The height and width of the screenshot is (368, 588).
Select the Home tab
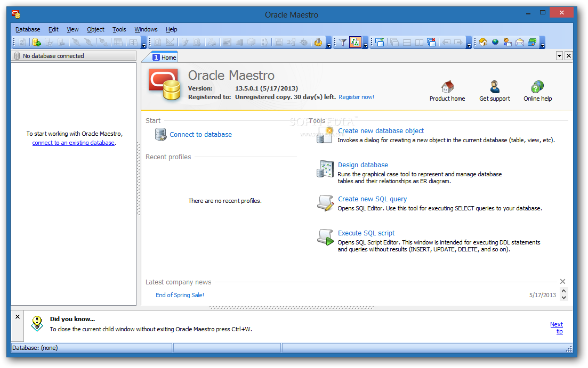pos(164,58)
